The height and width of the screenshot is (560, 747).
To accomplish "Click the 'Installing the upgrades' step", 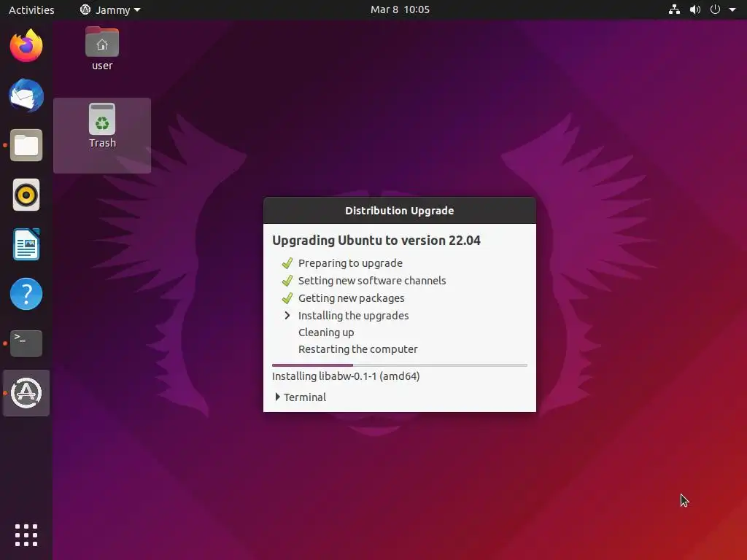I will tap(354, 315).
